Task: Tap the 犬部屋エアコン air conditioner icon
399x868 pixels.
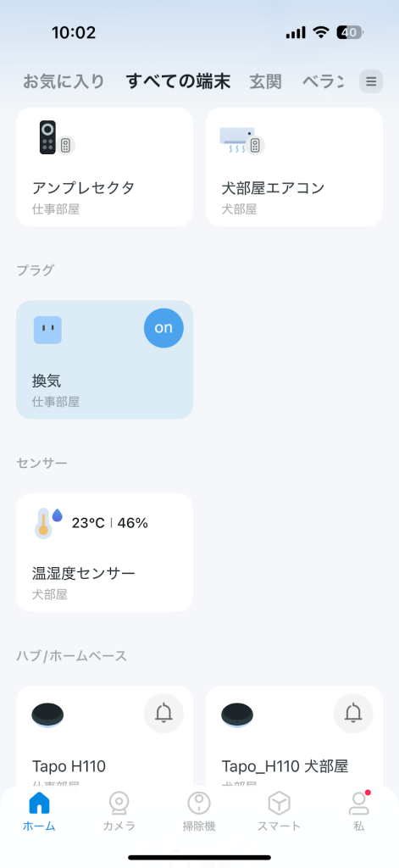Action: pyautogui.click(x=241, y=140)
